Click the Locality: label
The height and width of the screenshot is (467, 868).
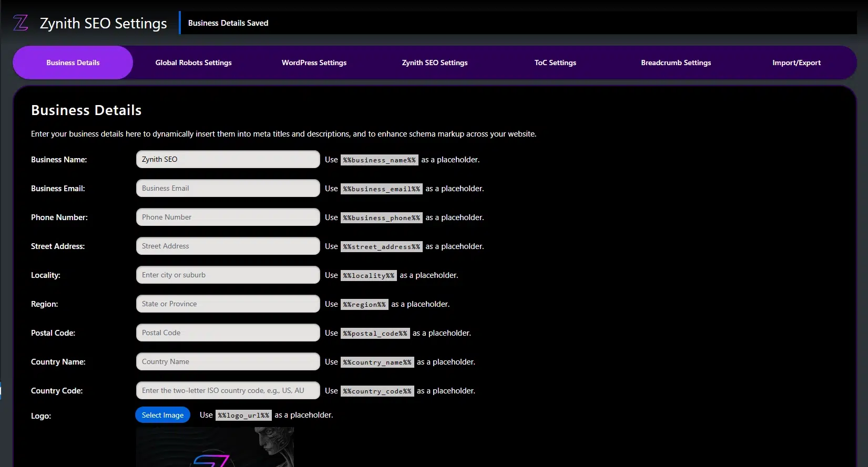(46, 275)
